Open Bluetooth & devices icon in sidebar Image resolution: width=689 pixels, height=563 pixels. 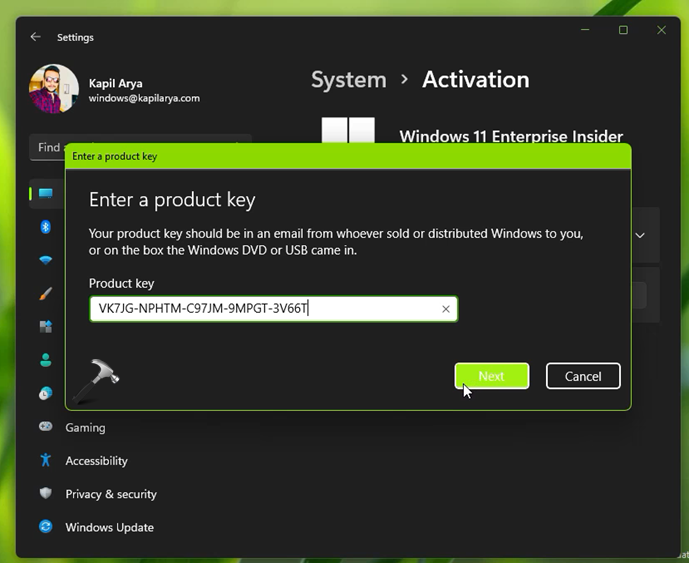pyautogui.click(x=46, y=227)
